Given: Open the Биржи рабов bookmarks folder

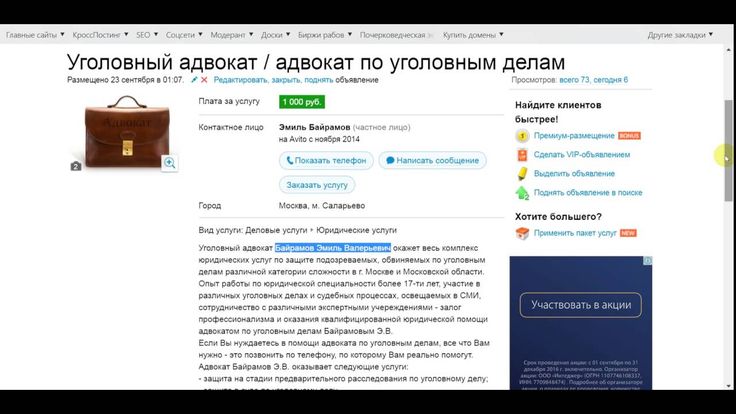Looking at the screenshot, I should point(325,35).
